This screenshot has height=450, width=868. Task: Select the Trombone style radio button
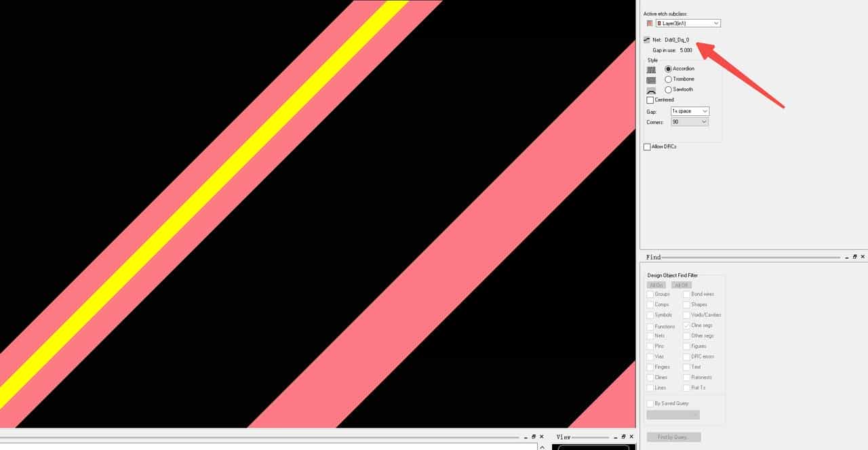[x=668, y=79]
